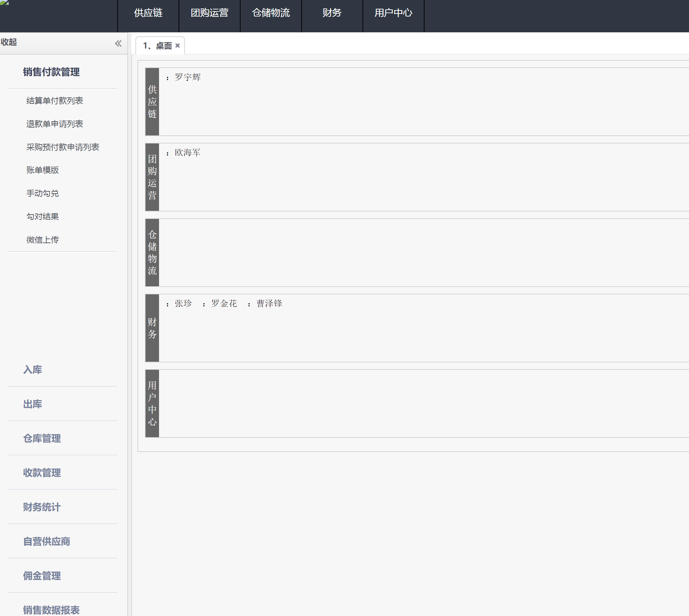689x616 pixels.
Task: Open 勾对结果 item
Action: tap(43, 216)
